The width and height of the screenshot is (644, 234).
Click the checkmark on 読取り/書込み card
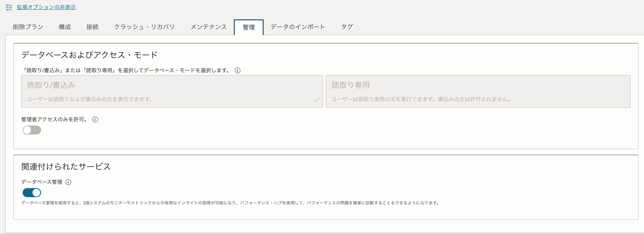(317, 100)
